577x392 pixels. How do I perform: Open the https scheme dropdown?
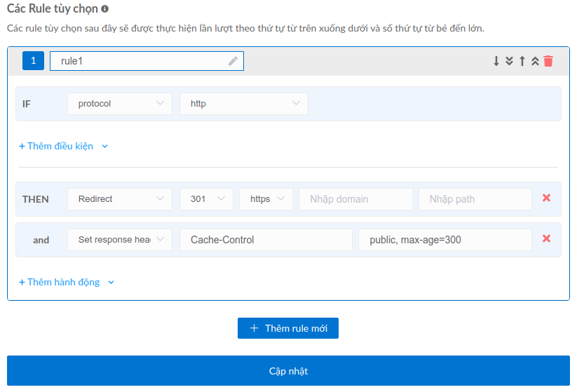click(266, 199)
